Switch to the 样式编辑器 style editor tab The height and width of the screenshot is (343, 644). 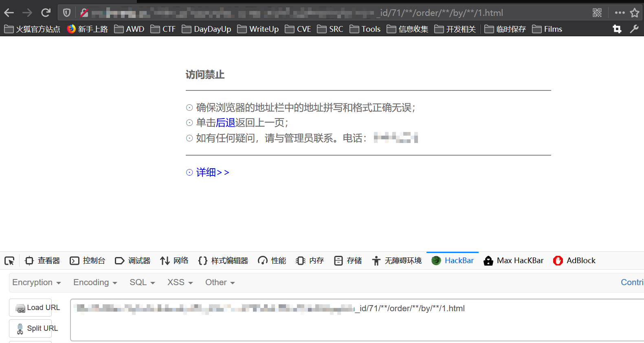pos(223,261)
